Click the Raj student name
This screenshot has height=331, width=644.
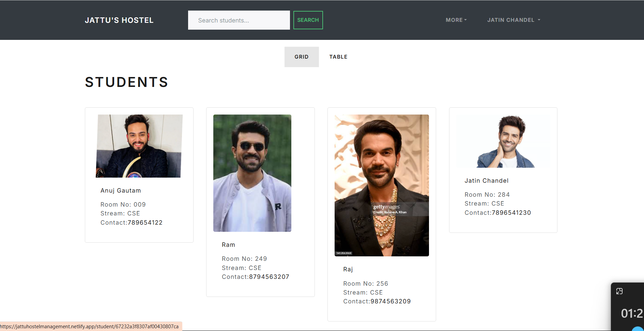tap(348, 269)
